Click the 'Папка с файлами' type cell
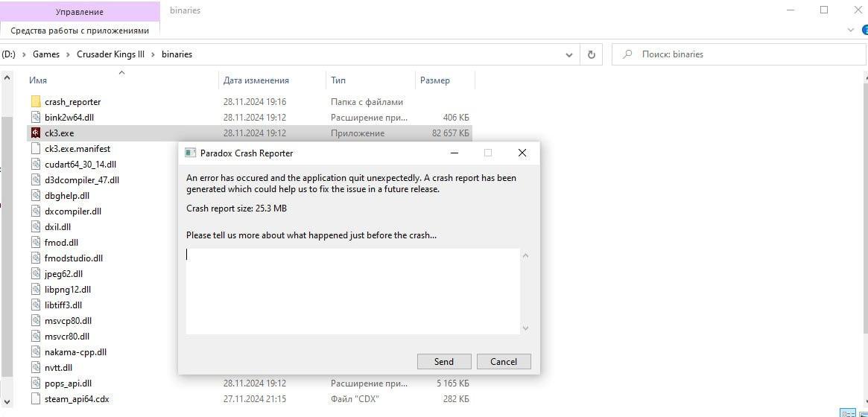 [x=367, y=102]
